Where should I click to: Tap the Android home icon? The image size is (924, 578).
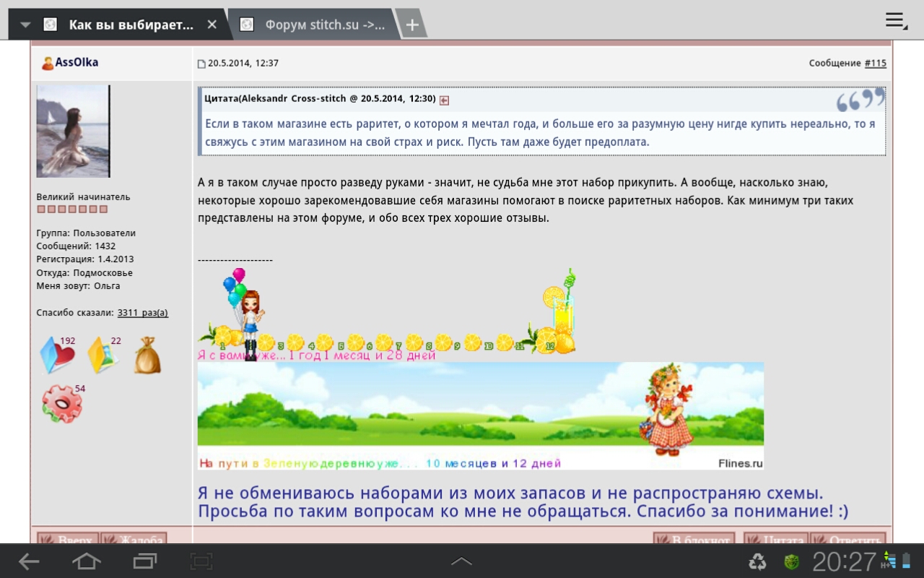(87, 561)
